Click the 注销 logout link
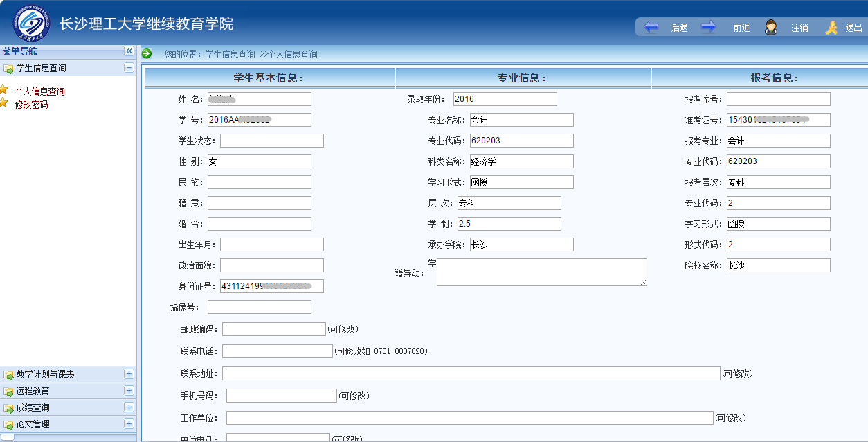Screen dimensions: 868x442 tap(799, 28)
